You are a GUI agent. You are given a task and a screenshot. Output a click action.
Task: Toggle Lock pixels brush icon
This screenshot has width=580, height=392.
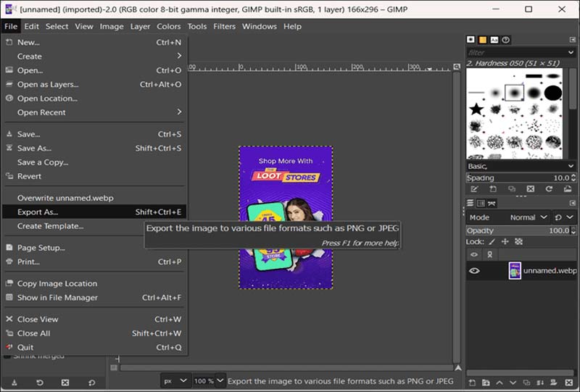[x=492, y=242]
